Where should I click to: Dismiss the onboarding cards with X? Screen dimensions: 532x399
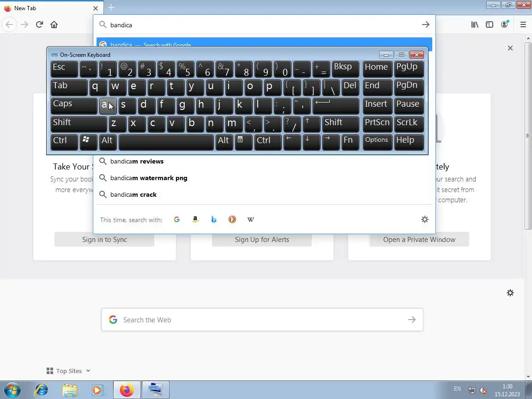(x=510, y=48)
